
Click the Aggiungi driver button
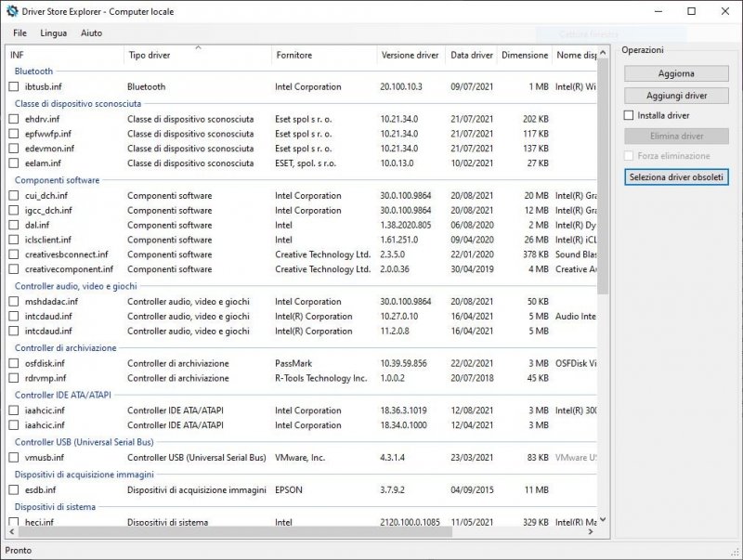click(676, 96)
